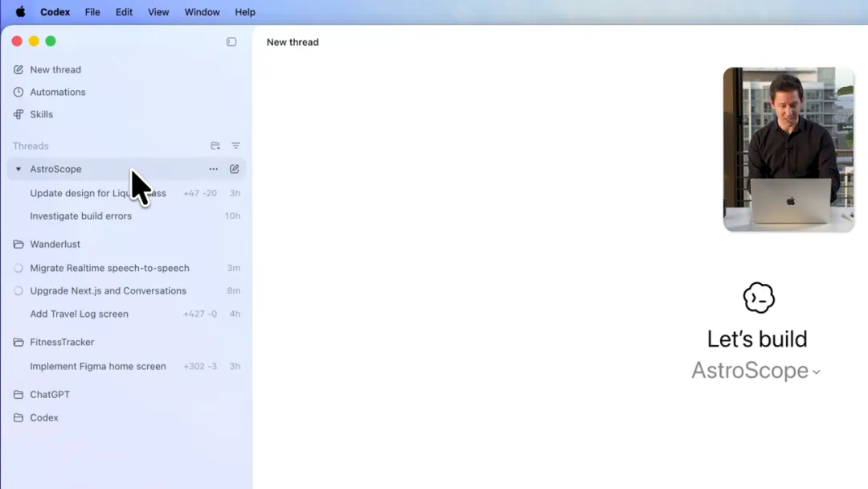
Task: Open the Codex application menu
Action: tap(55, 11)
